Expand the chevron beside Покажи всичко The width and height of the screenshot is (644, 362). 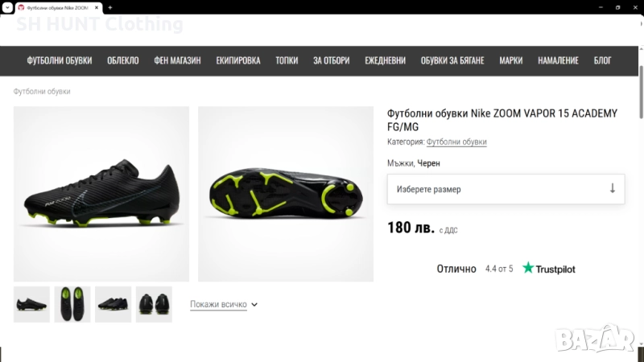pos(254,305)
